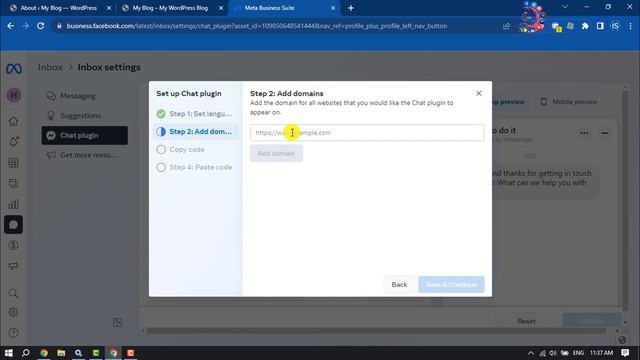This screenshot has height=360, width=640.
Task: Open Chrome three-dot menu
Action: 631,26
